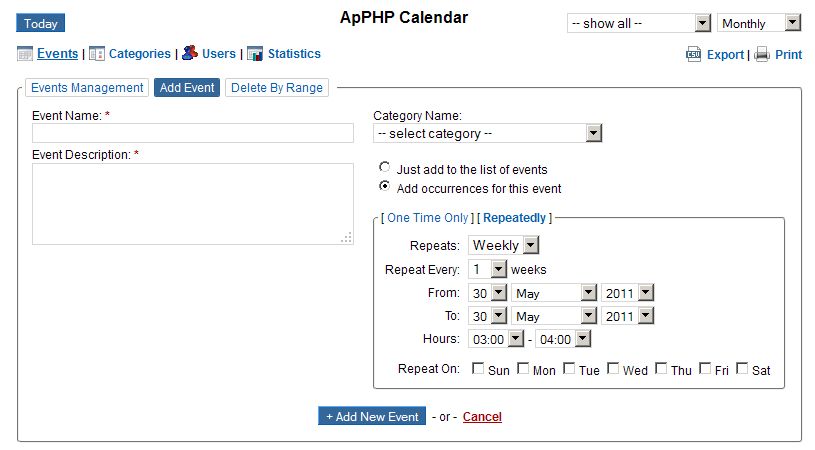Screen dimensions: 815x450
Task: Click the Event Name text field
Action: click(193, 133)
